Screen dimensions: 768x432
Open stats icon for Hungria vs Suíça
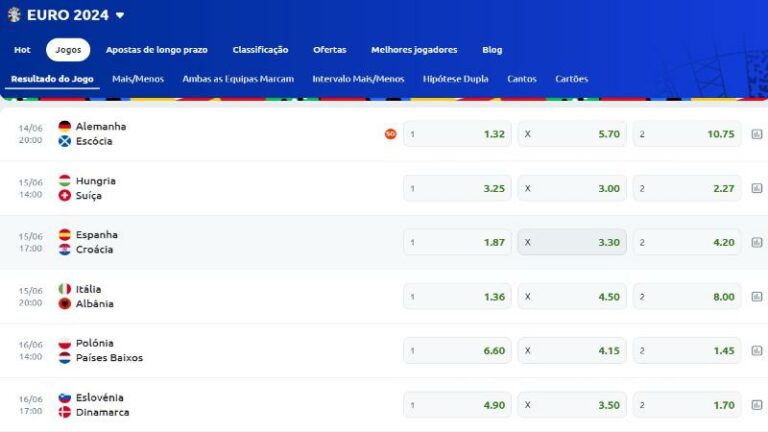pyautogui.click(x=756, y=188)
